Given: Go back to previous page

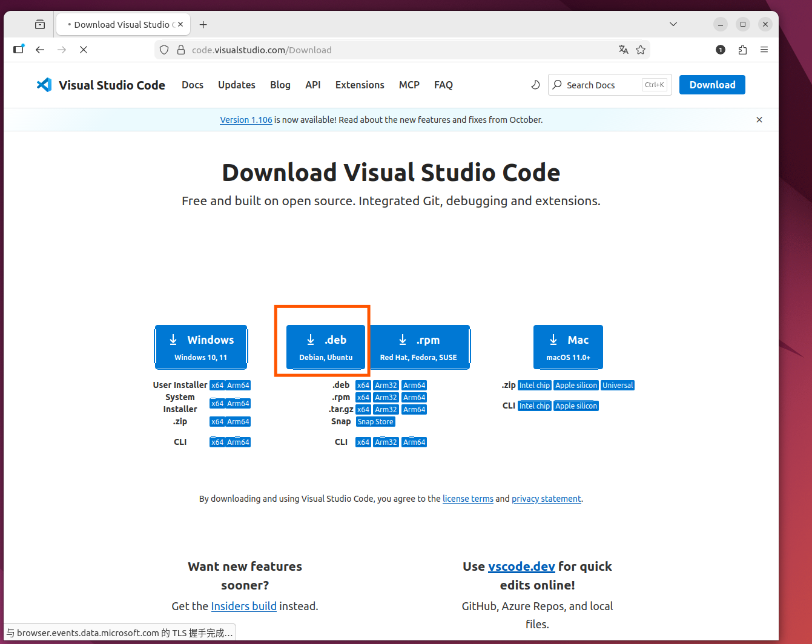Looking at the screenshot, I should coord(40,50).
